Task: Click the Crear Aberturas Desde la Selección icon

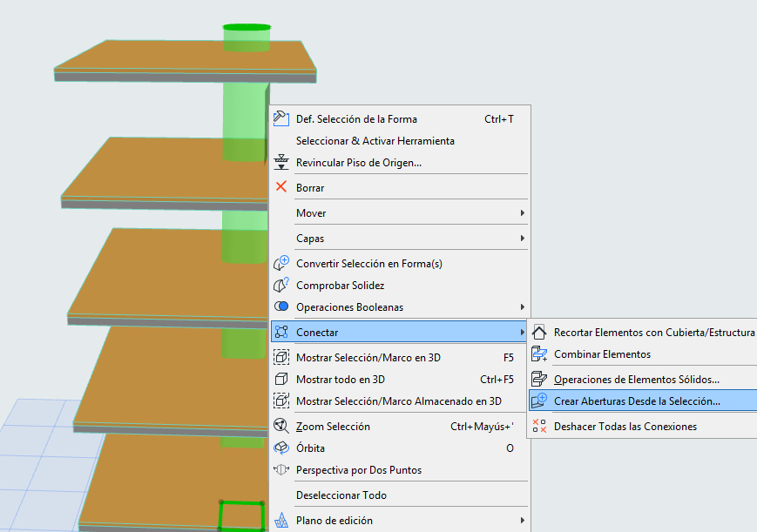Action: pyautogui.click(x=538, y=401)
